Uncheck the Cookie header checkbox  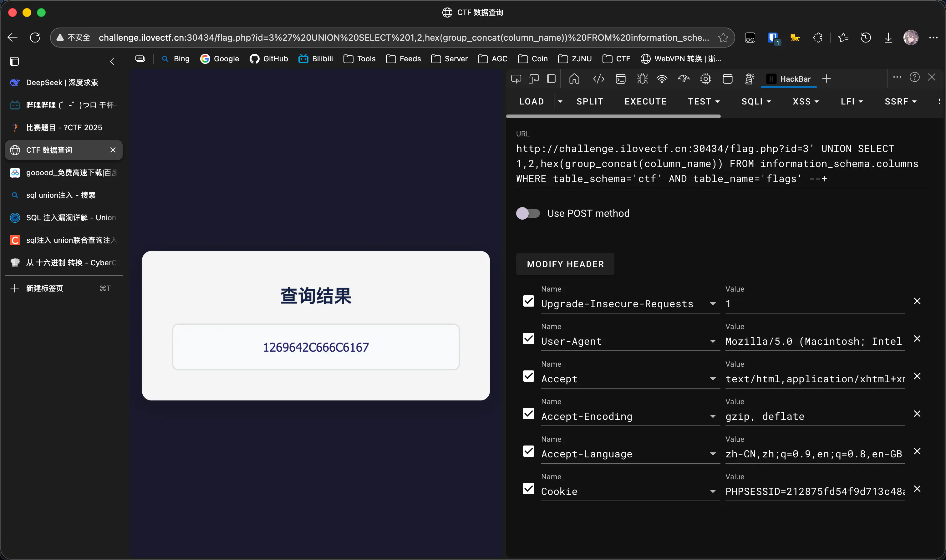point(528,489)
